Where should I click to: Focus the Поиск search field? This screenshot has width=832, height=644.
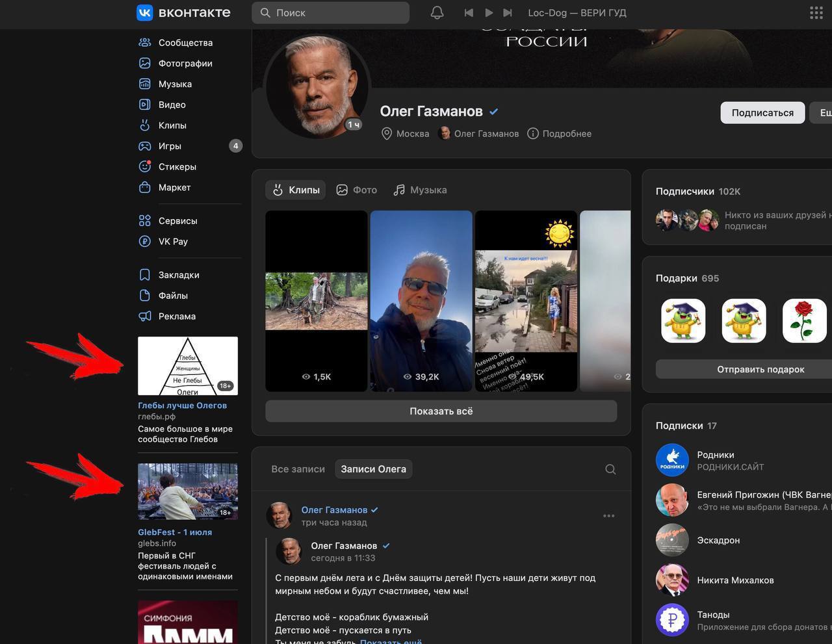[330, 12]
